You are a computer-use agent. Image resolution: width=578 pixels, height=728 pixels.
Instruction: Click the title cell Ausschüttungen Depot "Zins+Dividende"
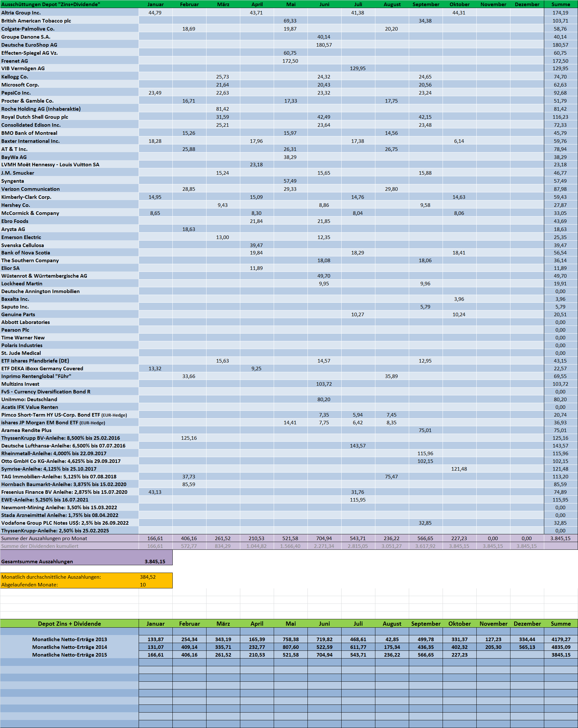point(50,5)
